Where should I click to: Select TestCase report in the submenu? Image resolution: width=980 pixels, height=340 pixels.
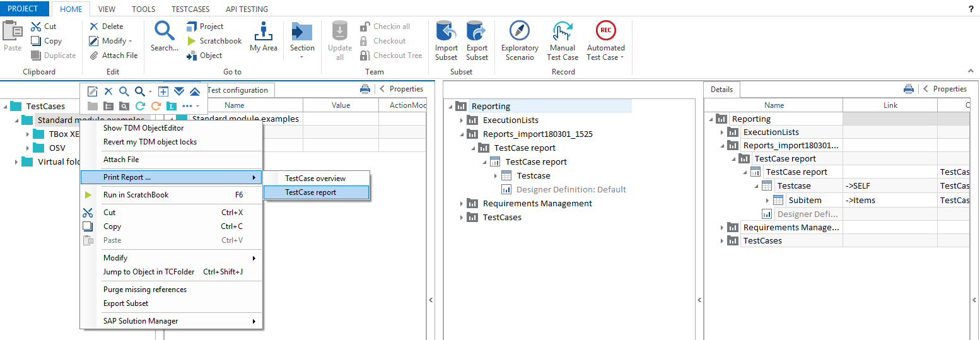click(x=315, y=192)
